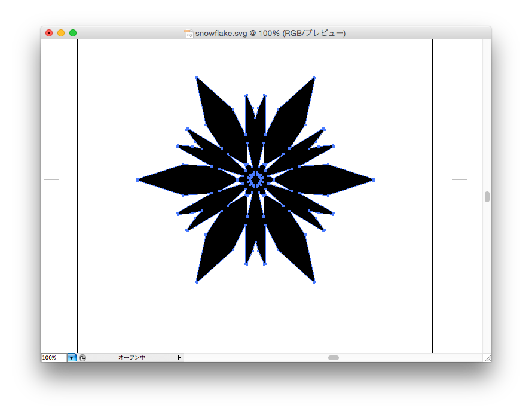Click the vertical scrollbar thumb

point(487,197)
